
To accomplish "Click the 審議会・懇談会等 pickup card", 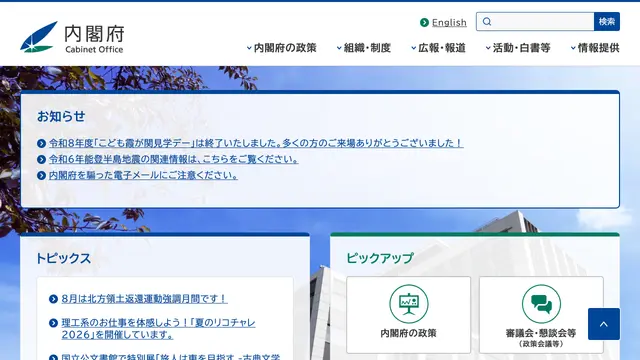I will pyautogui.click(x=541, y=315).
